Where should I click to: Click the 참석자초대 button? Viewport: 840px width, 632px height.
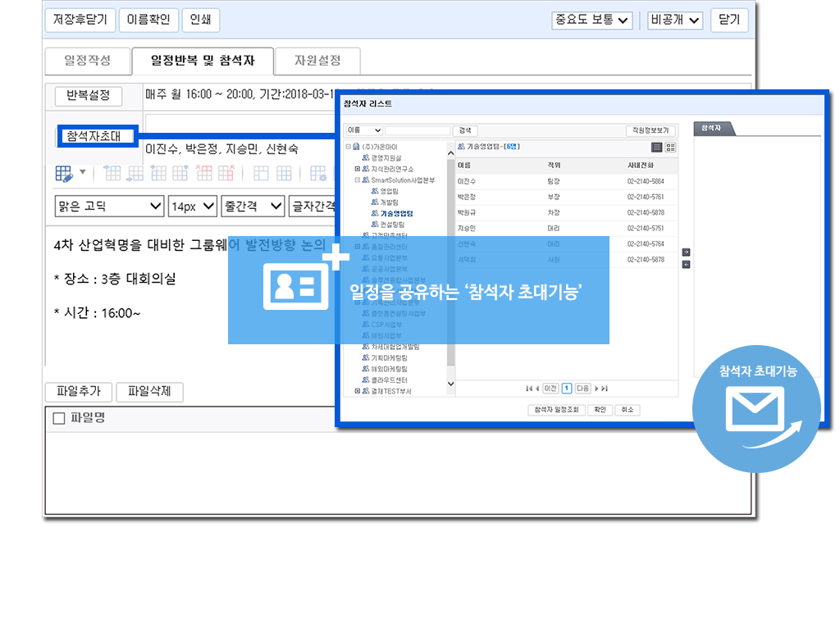pyautogui.click(x=94, y=136)
